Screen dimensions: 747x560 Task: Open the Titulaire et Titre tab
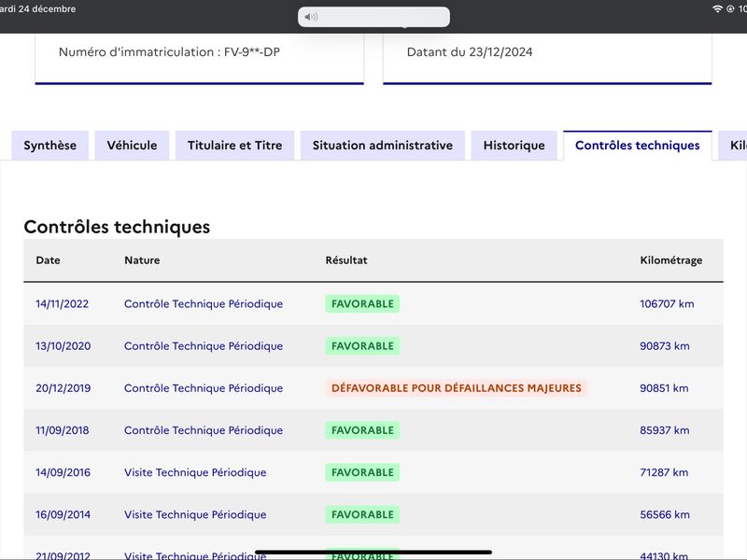[235, 146]
